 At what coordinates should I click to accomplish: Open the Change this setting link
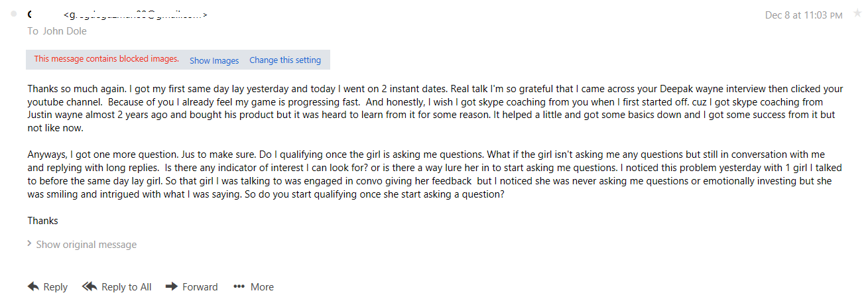(285, 60)
